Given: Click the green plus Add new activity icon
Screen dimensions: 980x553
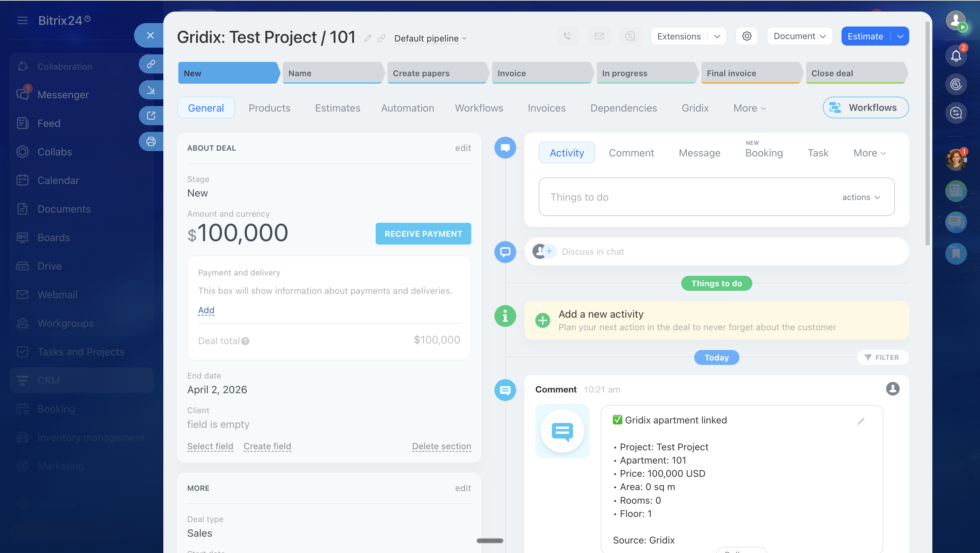Looking at the screenshot, I should [542, 320].
